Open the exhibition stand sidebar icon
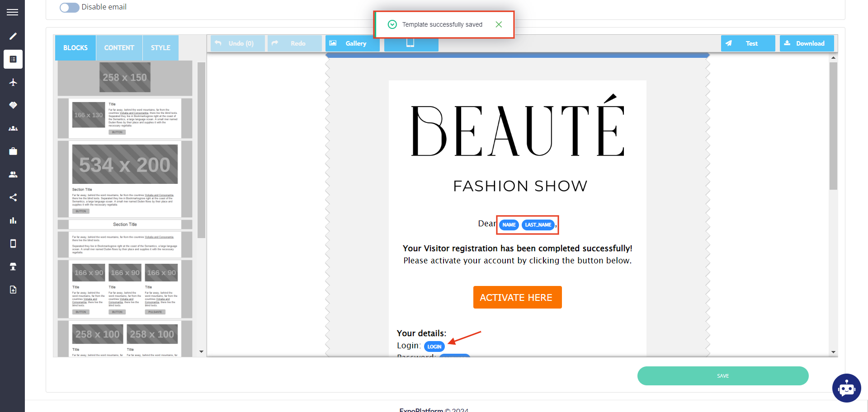The image size is (868, 412). 13,267
